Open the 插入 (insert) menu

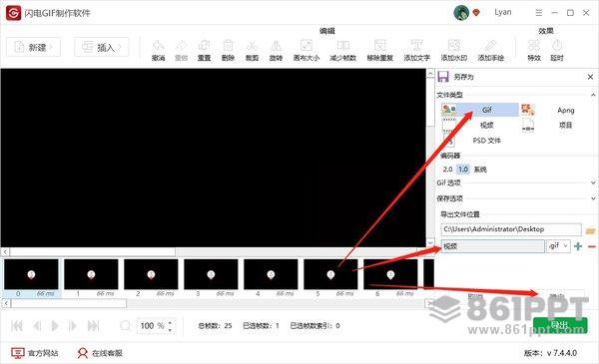click(x=102, y=47)
